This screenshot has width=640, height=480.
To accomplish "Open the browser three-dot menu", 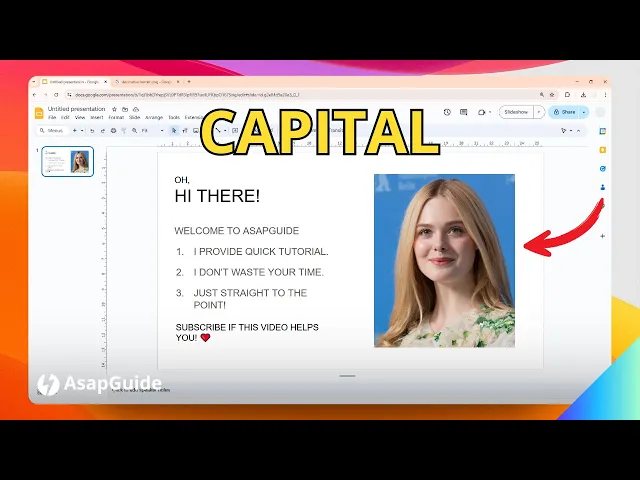I will tap(605, 95).
